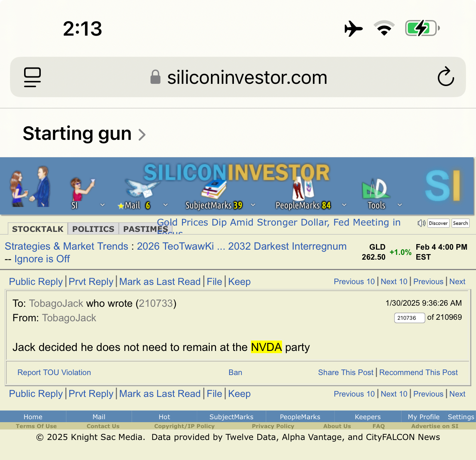Open Hot in footer navigation

coord(164,417)
